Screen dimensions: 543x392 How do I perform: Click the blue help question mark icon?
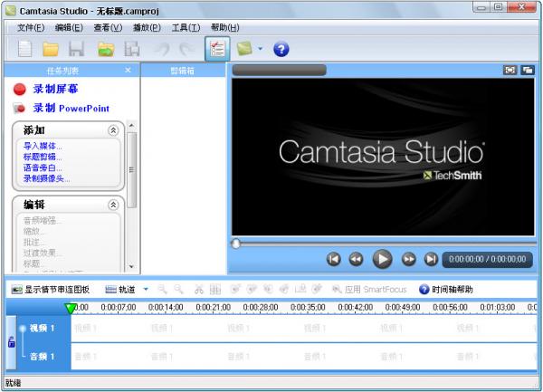[281, 49]
